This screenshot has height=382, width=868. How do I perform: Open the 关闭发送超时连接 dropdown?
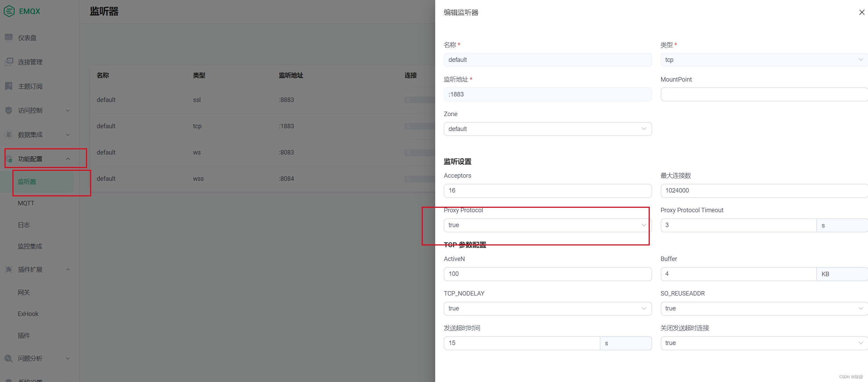click(763, 343)
